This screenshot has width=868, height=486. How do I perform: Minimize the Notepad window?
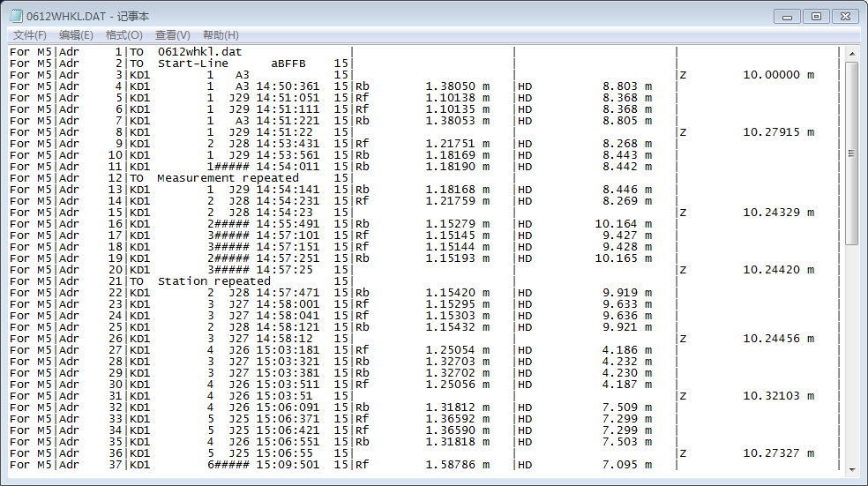click(789, 16)
